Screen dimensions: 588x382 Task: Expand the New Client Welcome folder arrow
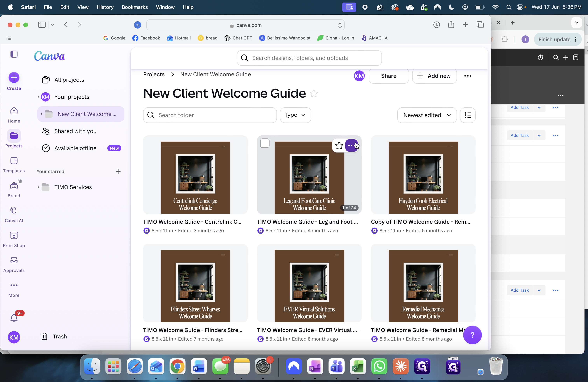(41, 114)
